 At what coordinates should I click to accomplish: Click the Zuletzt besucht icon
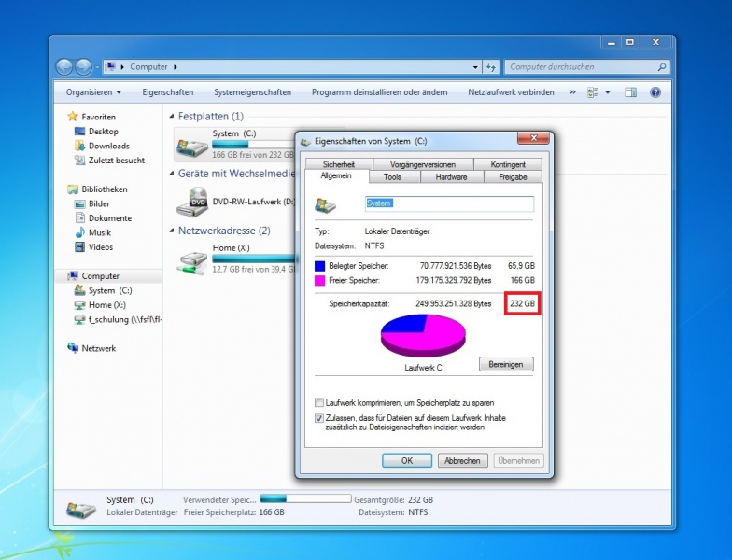point(80,161)
